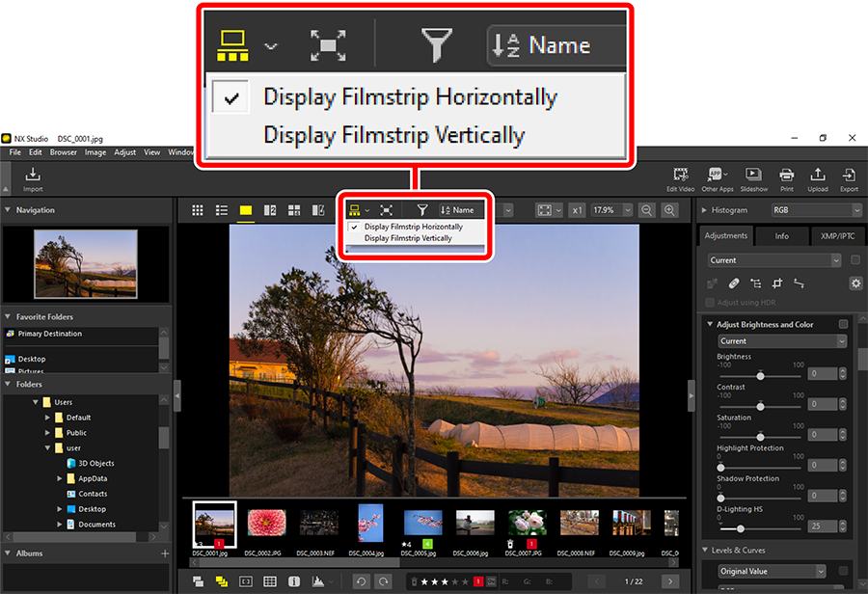
Task: Switch to thumbnail grid view
Action: click(198, 210)
